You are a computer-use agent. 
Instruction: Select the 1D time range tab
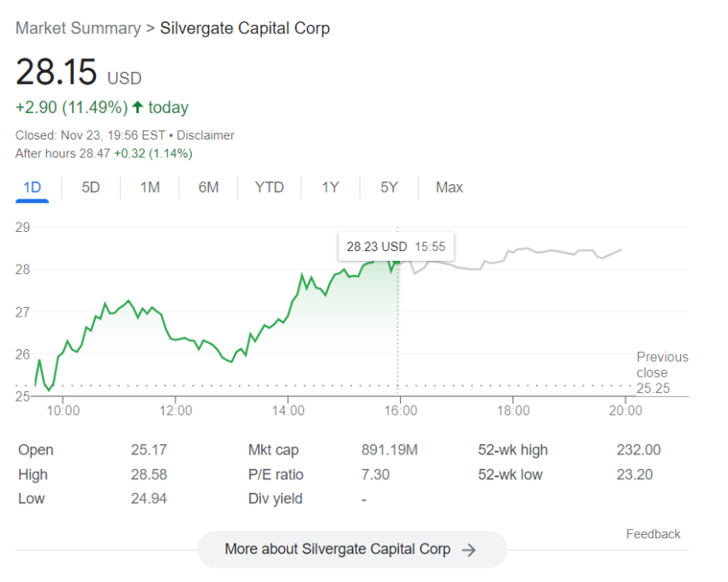(32, 187)
